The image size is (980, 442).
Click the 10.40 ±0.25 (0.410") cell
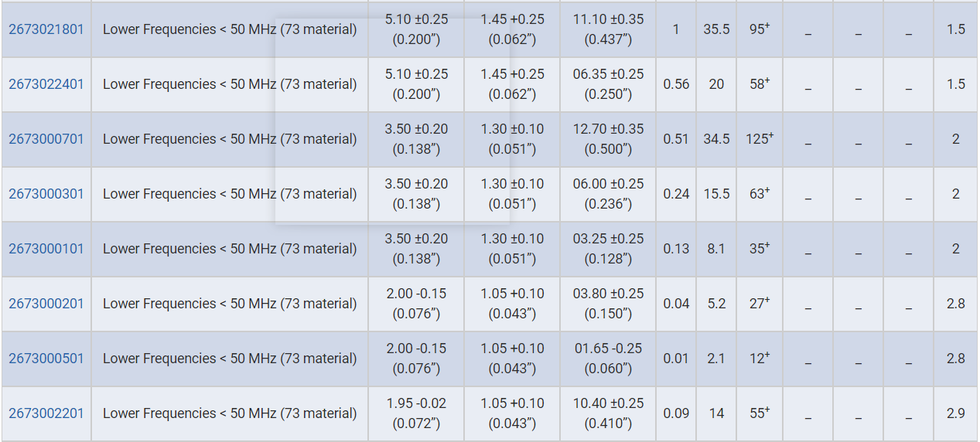[608, 413]
